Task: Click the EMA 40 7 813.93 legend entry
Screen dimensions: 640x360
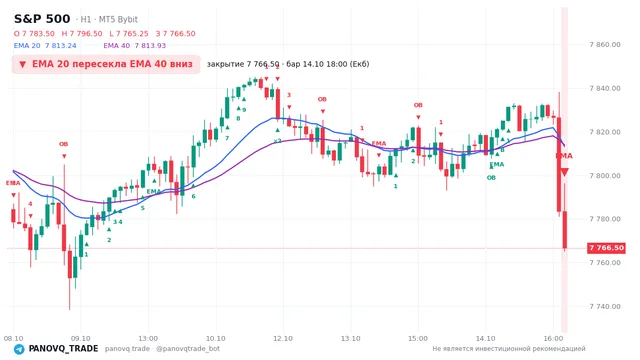Action: (135, 45)
